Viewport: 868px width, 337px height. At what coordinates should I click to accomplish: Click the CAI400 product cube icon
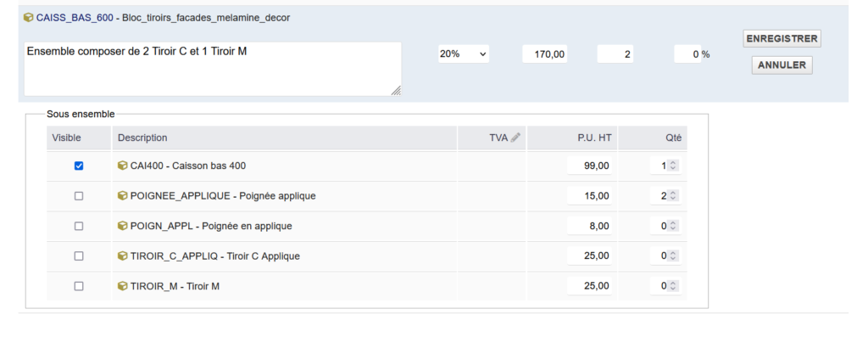click(123, 166)
